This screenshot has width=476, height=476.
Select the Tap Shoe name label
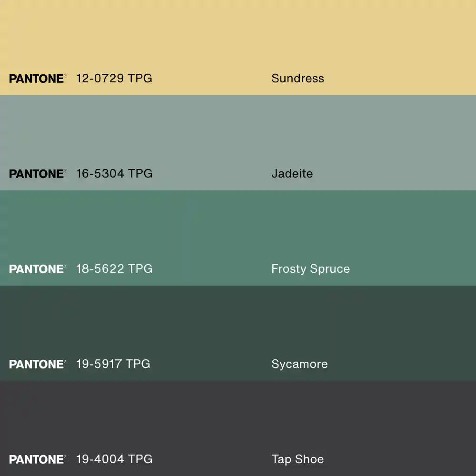click(x=297, y=459)
